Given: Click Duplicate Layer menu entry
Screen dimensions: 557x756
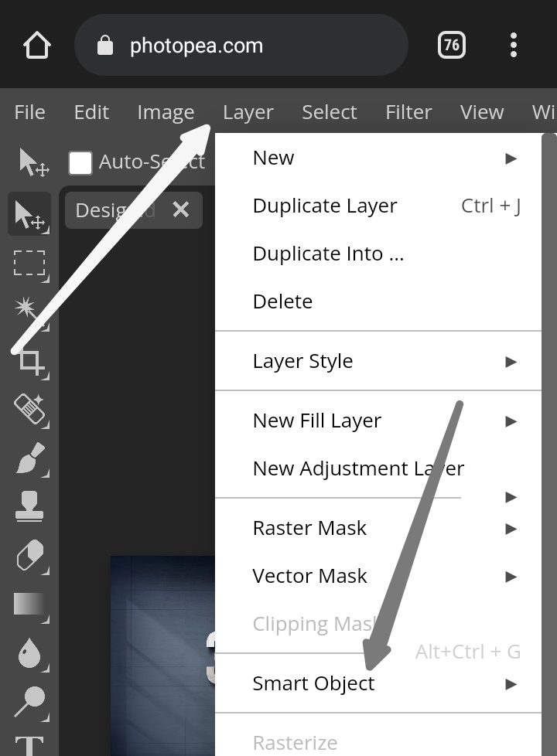Looking at the screenshot, I should tap(378, 206).
